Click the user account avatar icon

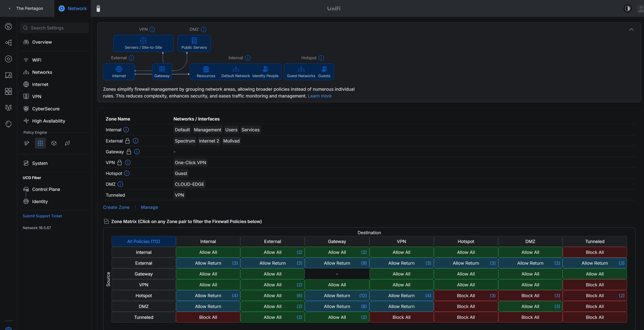point(641,8)
